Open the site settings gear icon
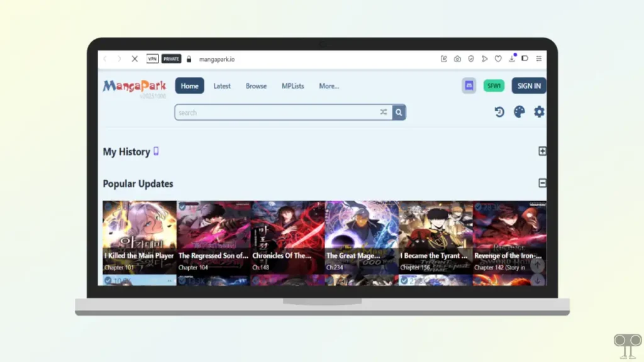The width and height of the screenshot is (644, 362). (539, 112)
